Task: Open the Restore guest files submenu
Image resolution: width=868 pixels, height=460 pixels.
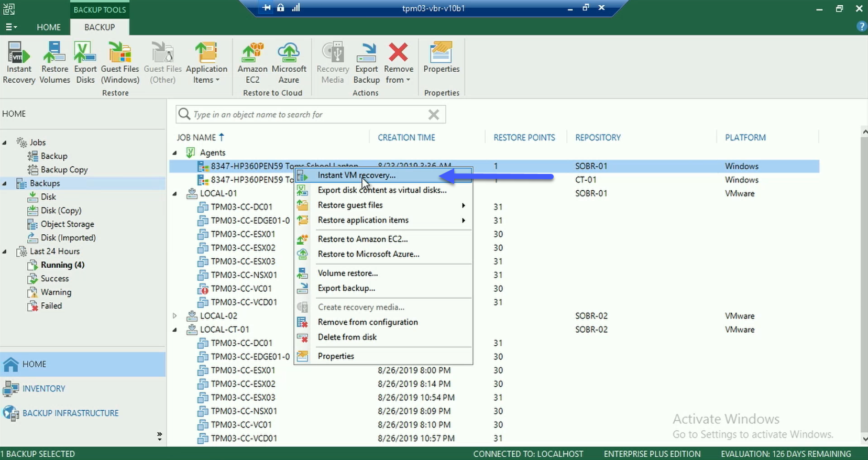Action: click(383, 205)
